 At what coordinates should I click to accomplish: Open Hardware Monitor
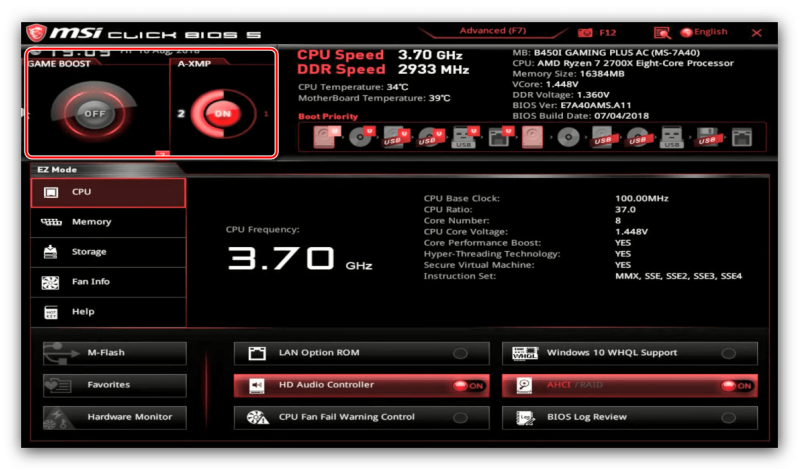(115, 417)
